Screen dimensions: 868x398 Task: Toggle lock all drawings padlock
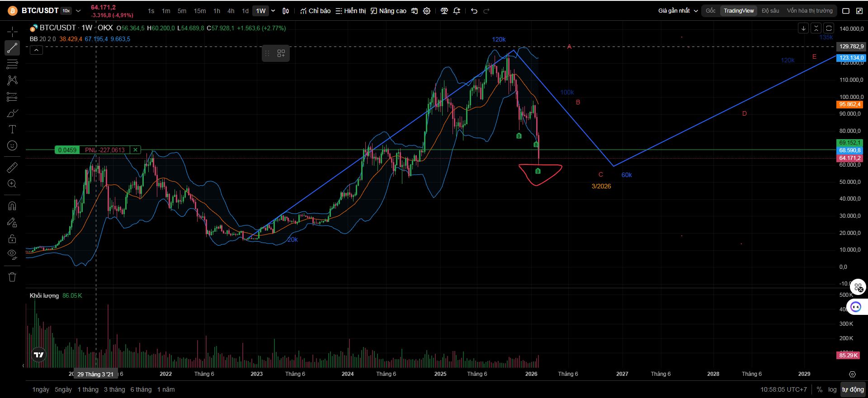12,239
